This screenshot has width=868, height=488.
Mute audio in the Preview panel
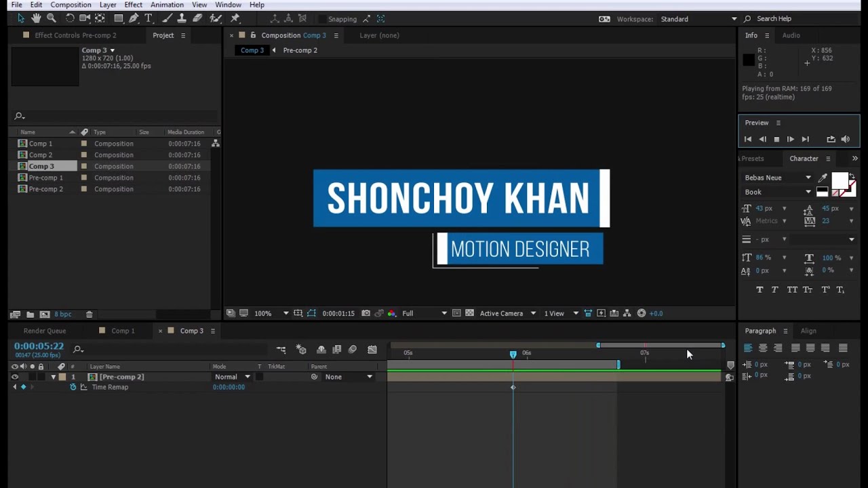tap(846, 139)
